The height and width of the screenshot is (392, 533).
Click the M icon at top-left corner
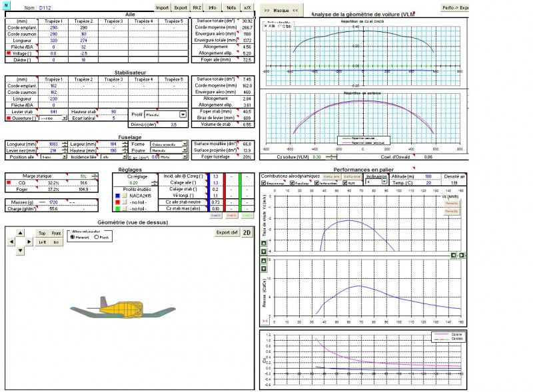point(7,5)
